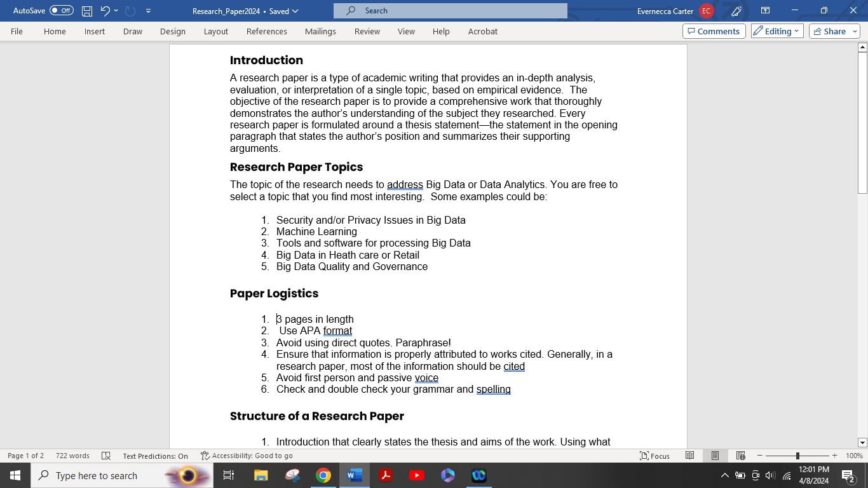Switch to the Home tab

[x=55, y=31]
